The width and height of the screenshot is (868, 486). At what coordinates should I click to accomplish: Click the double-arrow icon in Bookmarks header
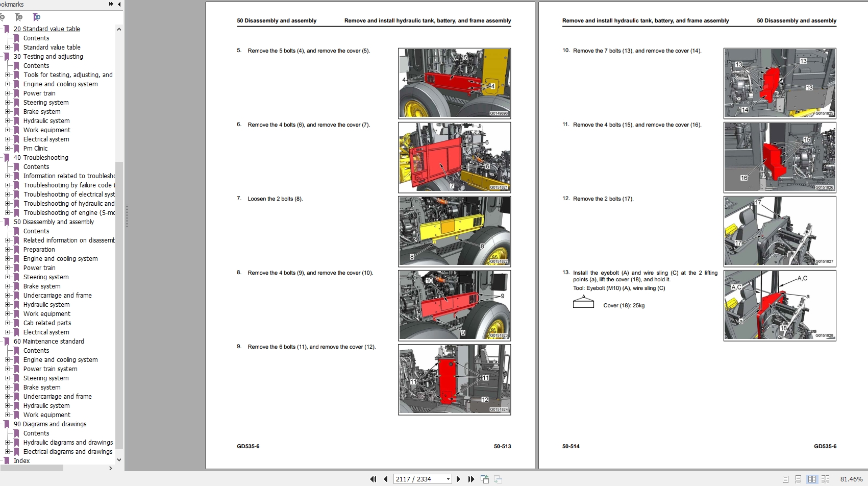pyautogui.click(x=111, y=4)
